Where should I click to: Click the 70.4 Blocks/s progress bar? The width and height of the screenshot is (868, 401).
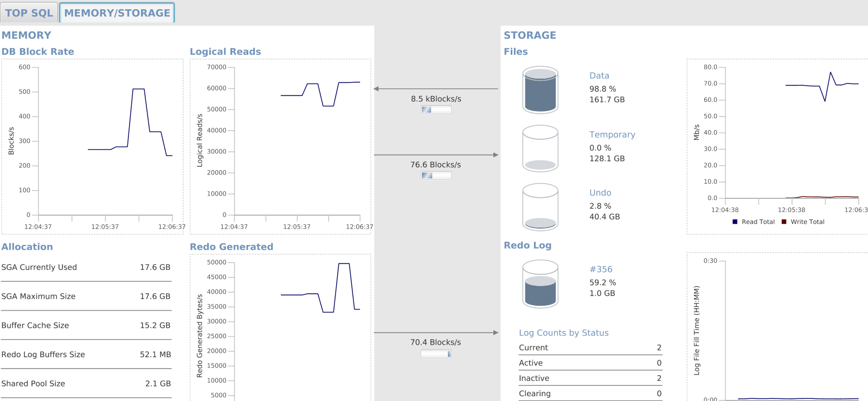[x=436, y=354]
